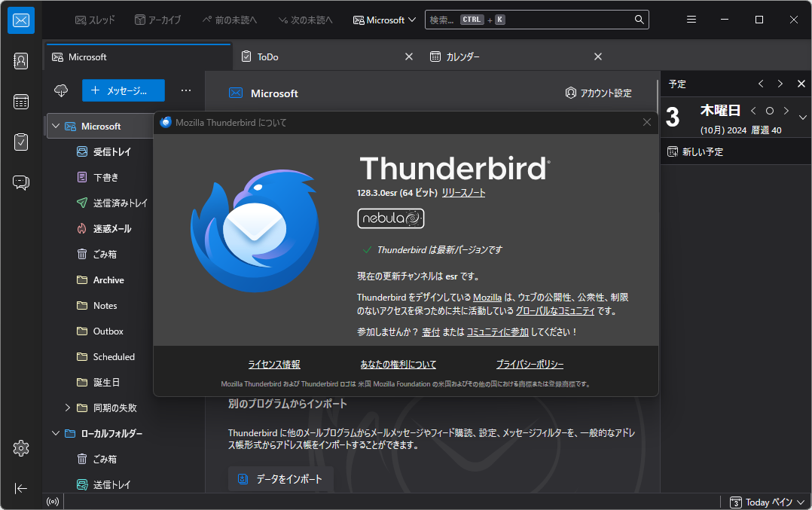Click the Mail space icon at top left
Screen dimensions: 812x510
(20, 20)
